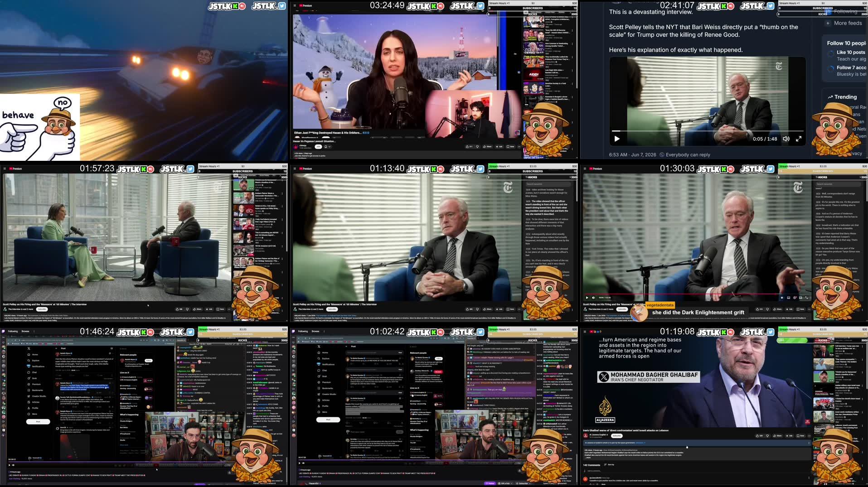Click the #310 hashtag link
Screen dimensions: 868x487
[x=366, y=133]
